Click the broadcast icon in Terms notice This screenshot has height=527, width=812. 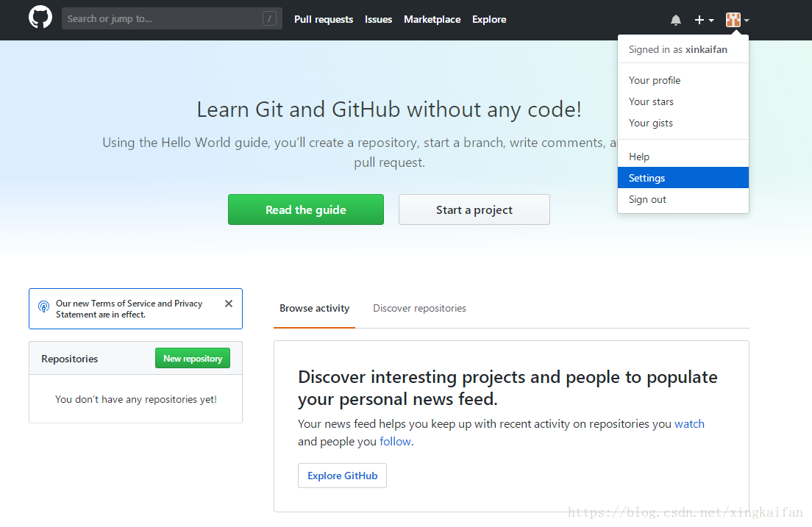pyautogui.click(x=44, y=306)
